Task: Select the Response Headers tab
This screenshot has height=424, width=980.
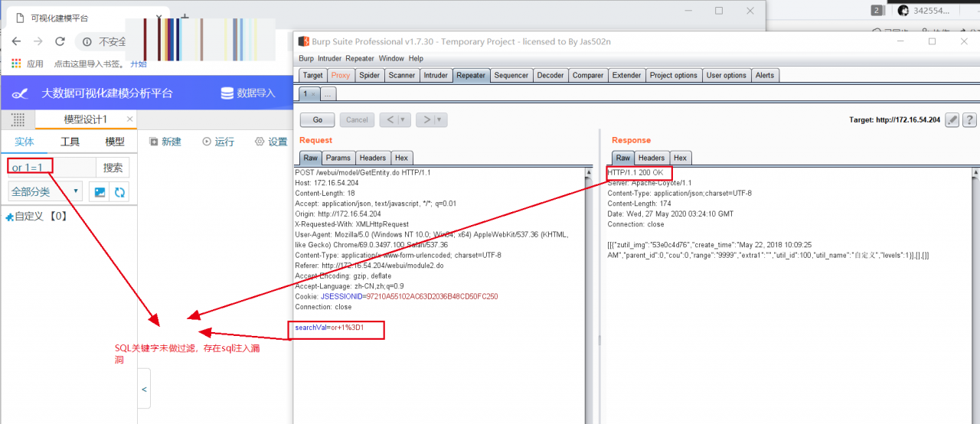Action: pyautogui.click(x=652, y=158)
